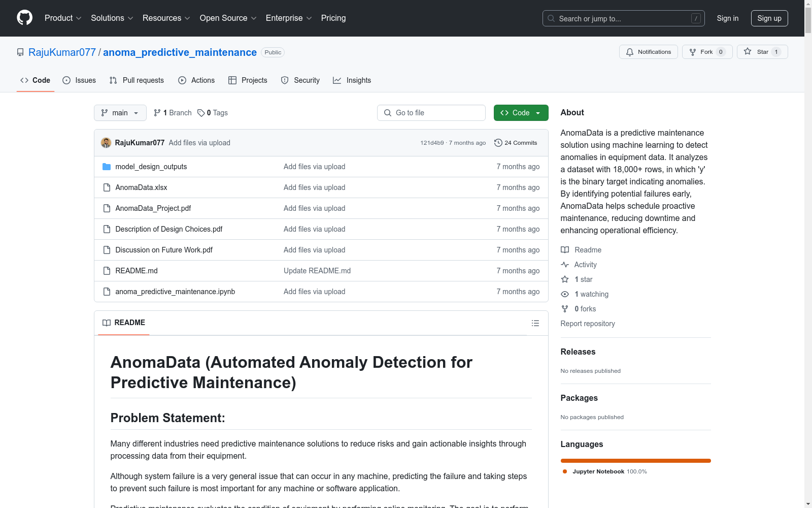This screenshot has height=508, width=812.
Task: Open anoma_predictive_maintenance repository link
Action: click(180, 52)
